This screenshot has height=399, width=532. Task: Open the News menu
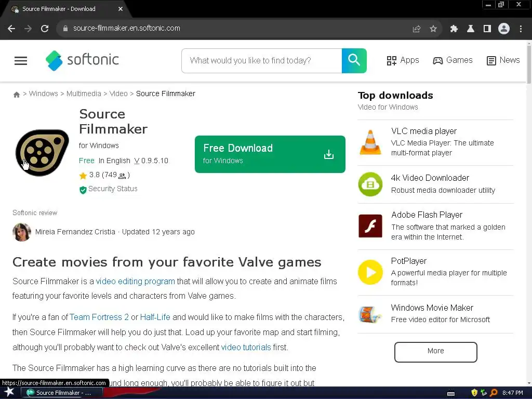click(x=503, y=60)
